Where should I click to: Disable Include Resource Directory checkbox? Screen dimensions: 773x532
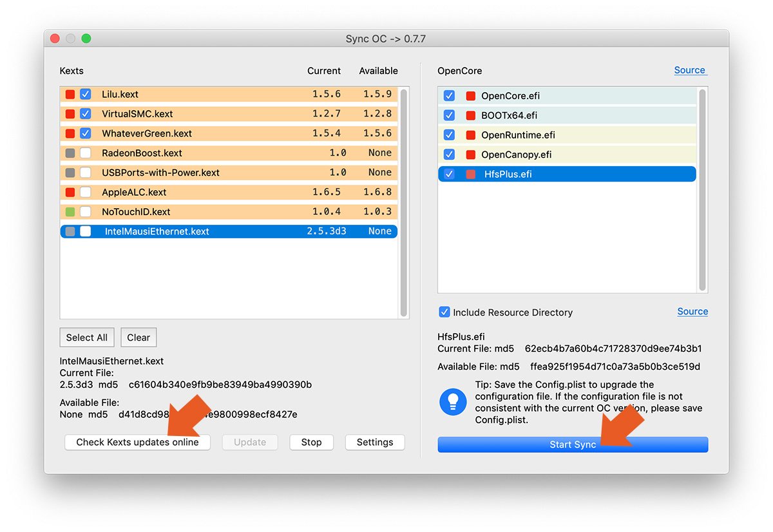tap(444, 312)
